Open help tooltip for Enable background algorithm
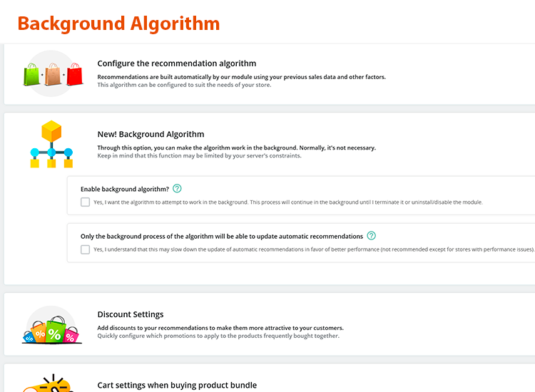 click(x=177, y=189)
